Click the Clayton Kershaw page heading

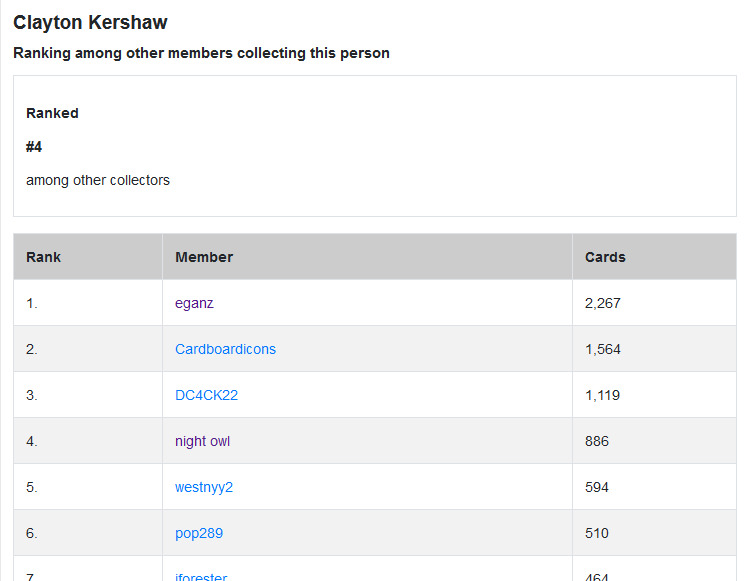pos(90,22)
